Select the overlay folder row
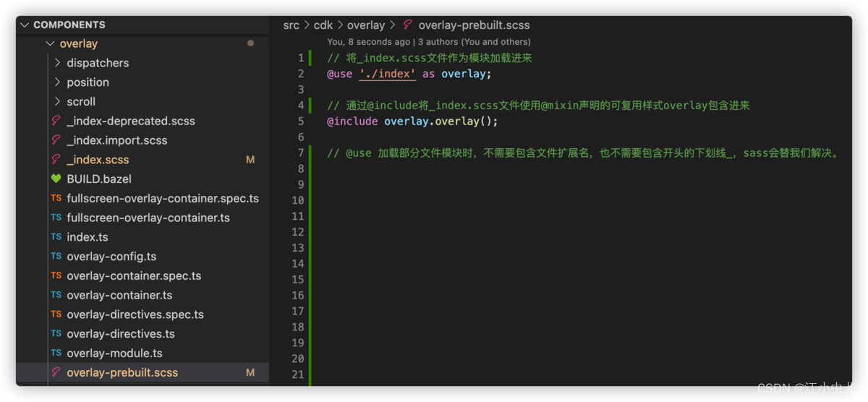Image resolution: width=868 pixels, height=402 pixels. click(142, 43)
